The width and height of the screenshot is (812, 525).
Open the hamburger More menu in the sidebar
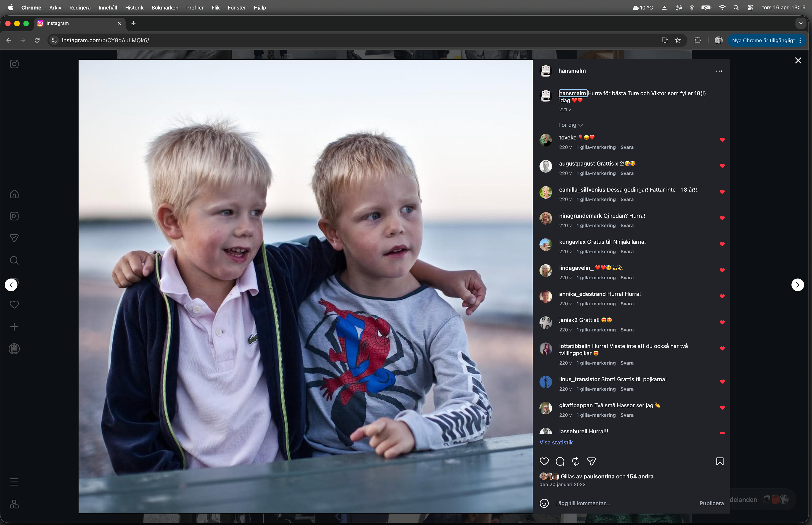(x=14, y=482)
